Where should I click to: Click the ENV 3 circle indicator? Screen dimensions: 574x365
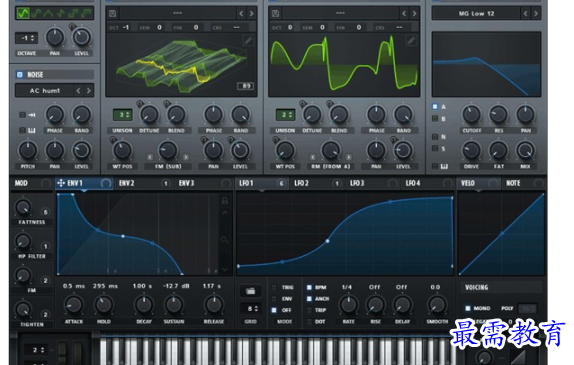point(226,183)
